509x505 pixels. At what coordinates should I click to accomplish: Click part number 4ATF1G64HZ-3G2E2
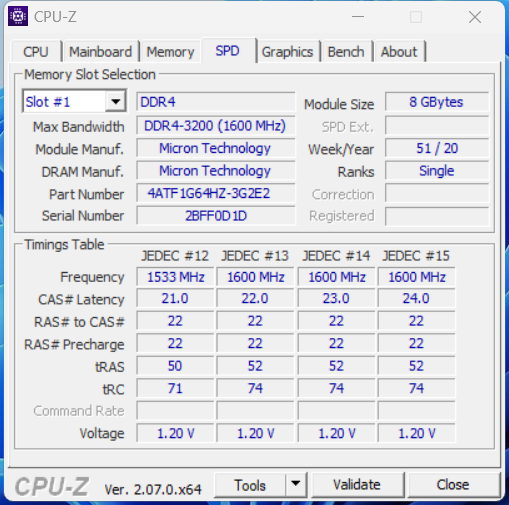pos(216,193)
